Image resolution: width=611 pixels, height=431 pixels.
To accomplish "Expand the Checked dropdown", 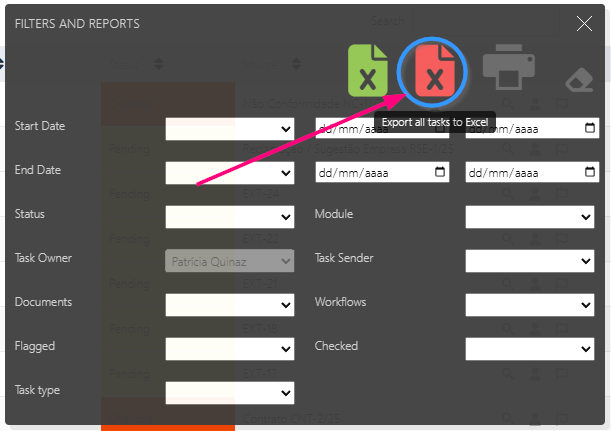I will pyautogui.click(x=530, y=349).
